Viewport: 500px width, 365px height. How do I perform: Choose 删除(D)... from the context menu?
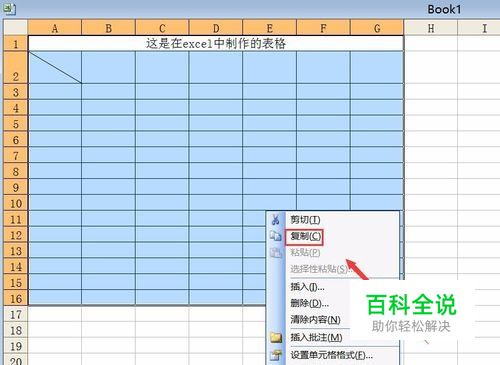click(309, 303)
